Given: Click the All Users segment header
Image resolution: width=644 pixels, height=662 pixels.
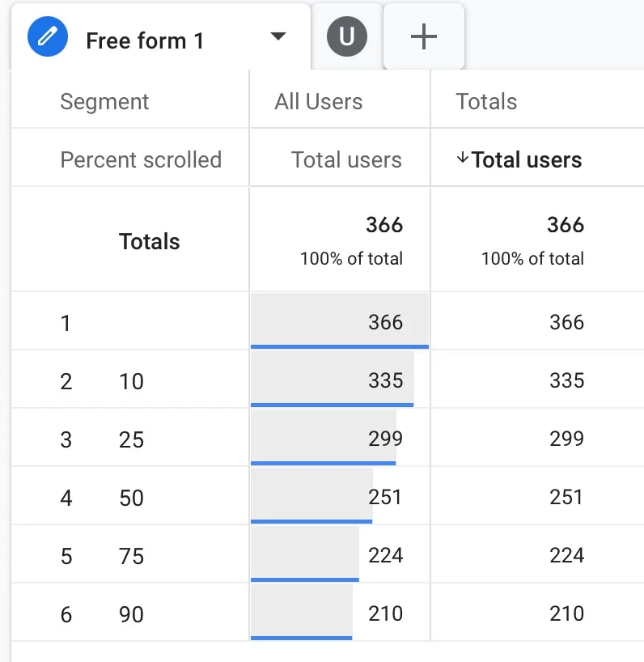Looking at the screenshot, I should pos(319,101).
